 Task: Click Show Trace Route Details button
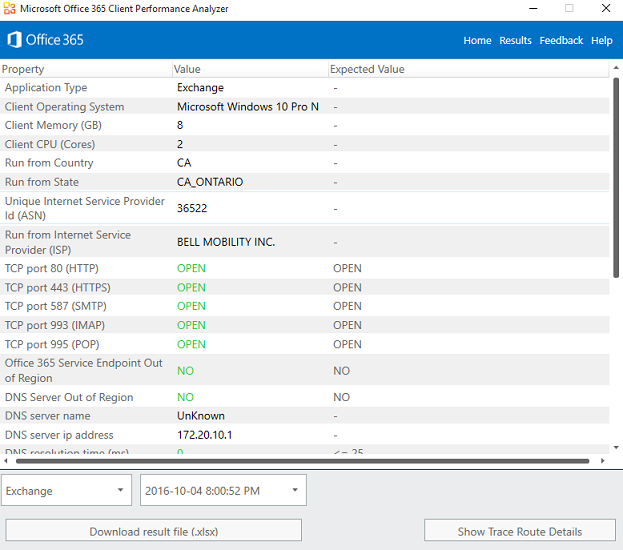pyautogui.click(x=520, y=531)
